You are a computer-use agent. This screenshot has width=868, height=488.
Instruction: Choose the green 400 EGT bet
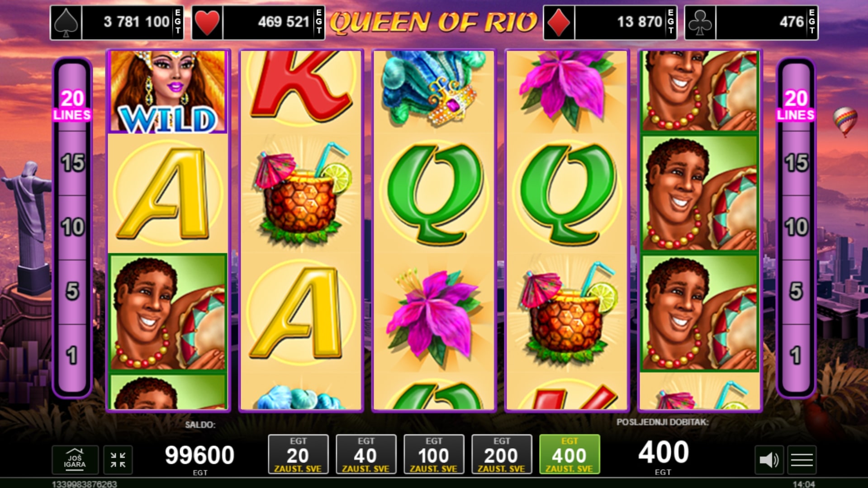[x=569, y=454]
